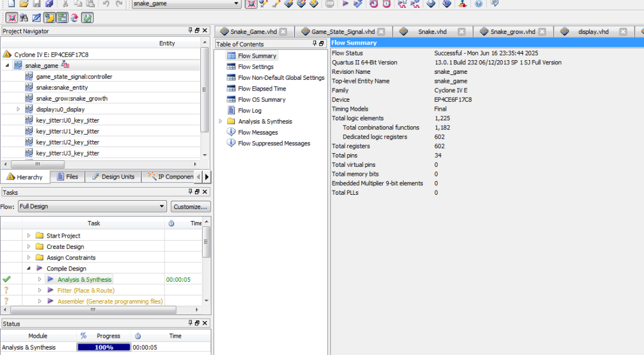644x355 pixels.
Task: Open the Help icon in toolbar
Action: click(478, 4)
